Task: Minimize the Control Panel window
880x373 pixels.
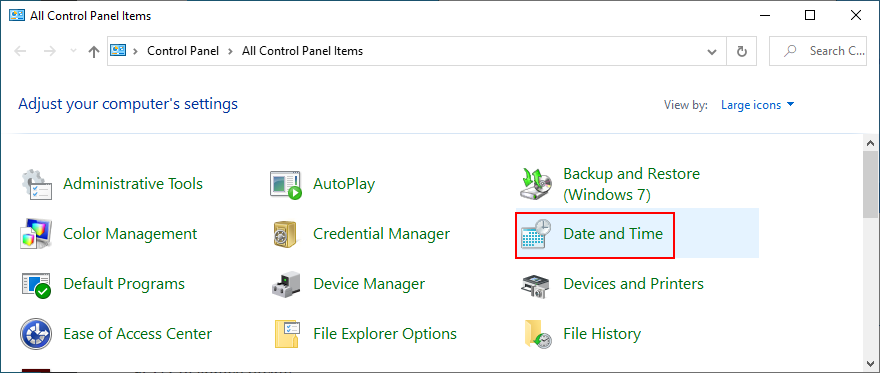Action: [764, 15]
